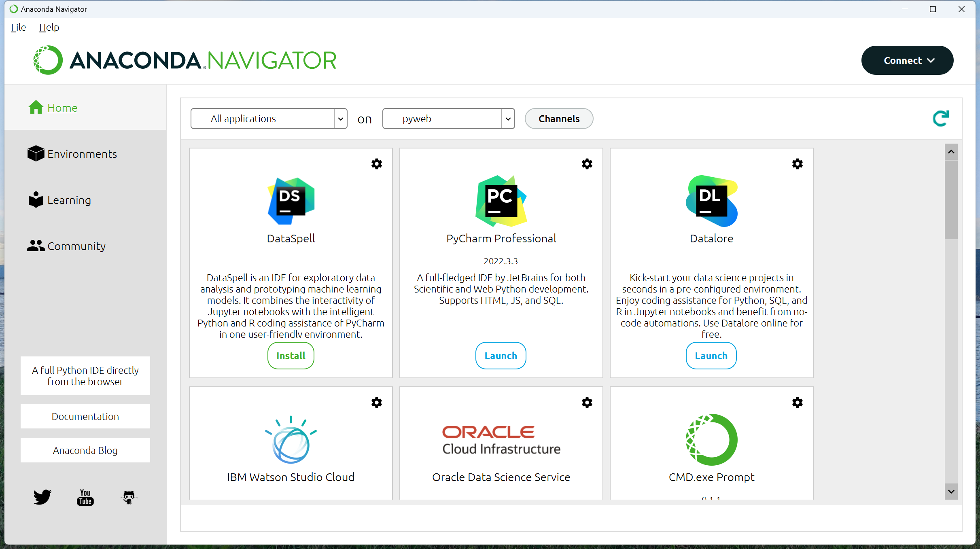Click the scrollbar down arrow
The height and width of the screenshot is (549, 980).
click(x=951, y=492)
